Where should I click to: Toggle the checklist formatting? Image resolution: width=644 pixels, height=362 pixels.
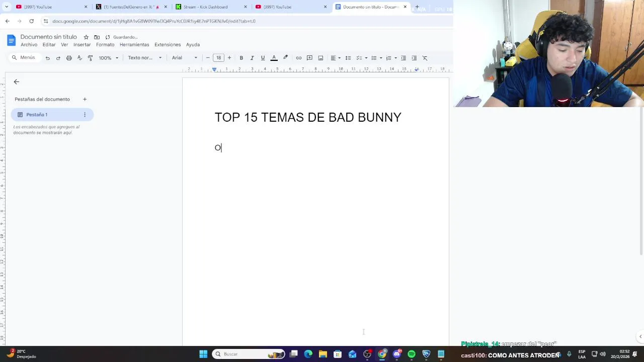(x=359, y=58)
